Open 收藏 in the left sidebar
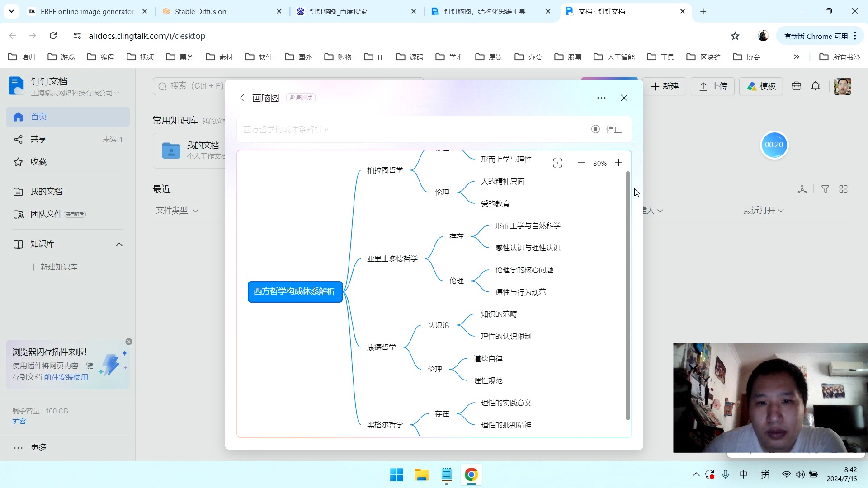This screenshot has width=868, height=488. (38, 161)
